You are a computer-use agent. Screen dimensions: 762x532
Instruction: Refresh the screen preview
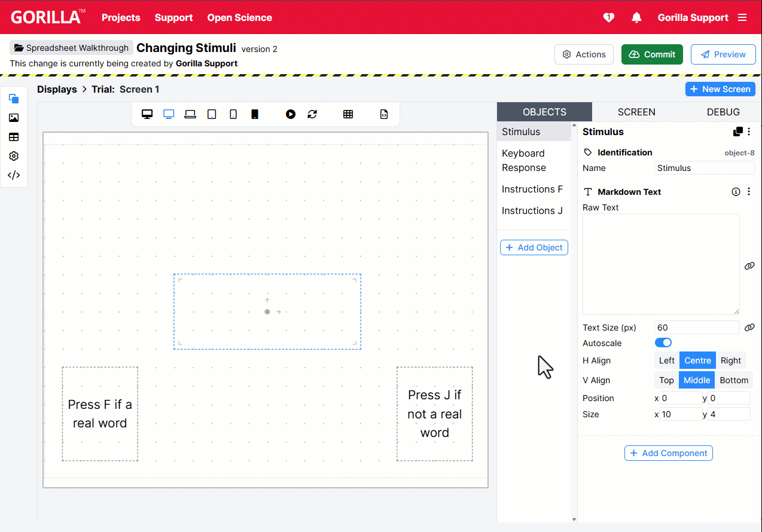point(312,114)
